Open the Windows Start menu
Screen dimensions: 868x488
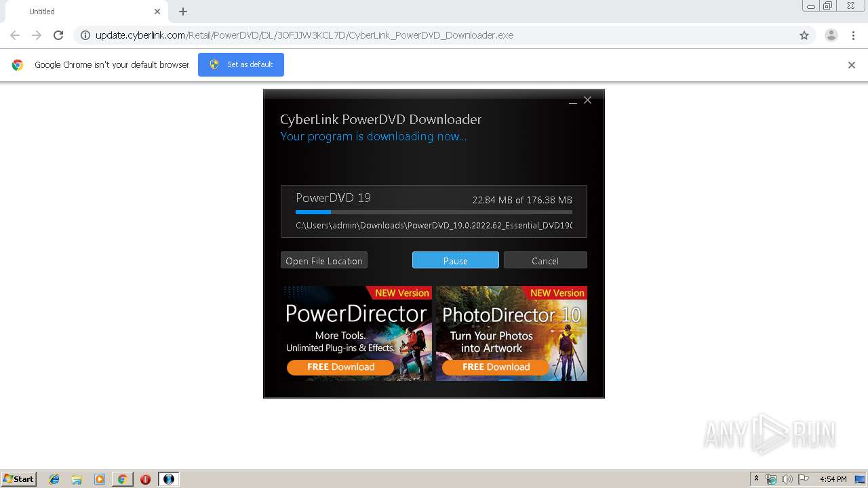19,479
